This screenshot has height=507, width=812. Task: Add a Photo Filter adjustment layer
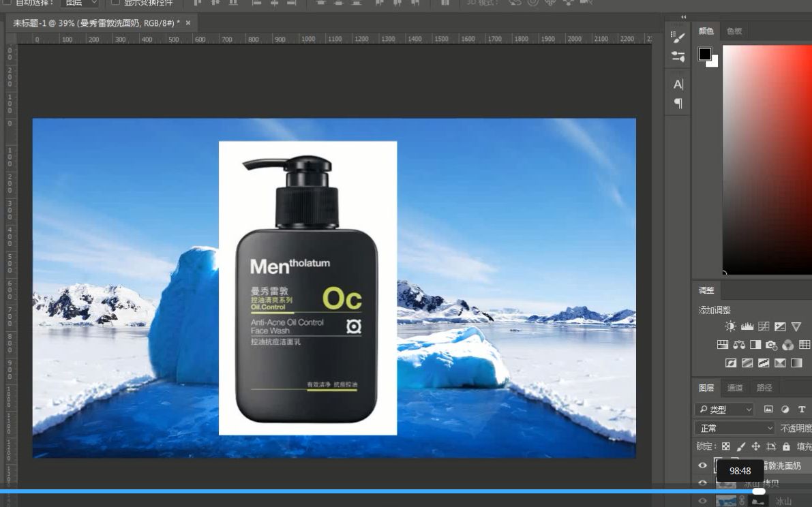(772, 345)
